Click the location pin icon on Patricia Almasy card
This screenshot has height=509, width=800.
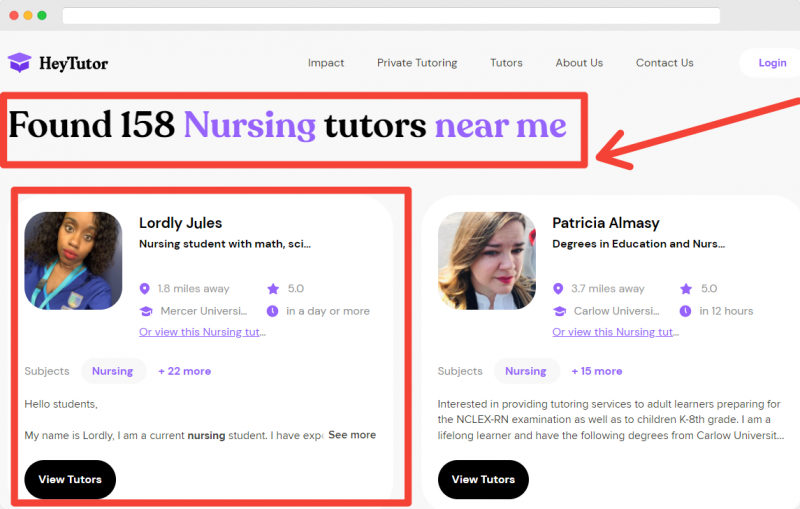click(x=558, y=289)
